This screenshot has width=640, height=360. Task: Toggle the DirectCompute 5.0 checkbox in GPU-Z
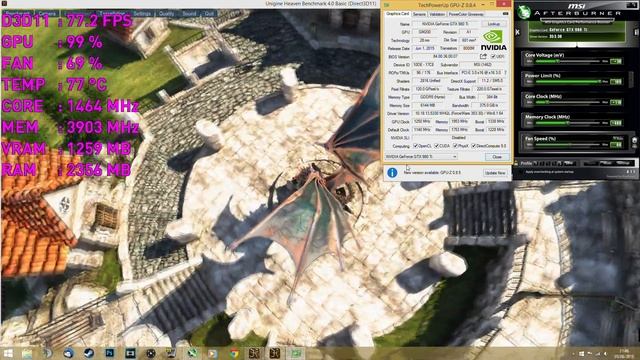pos(473,146)
